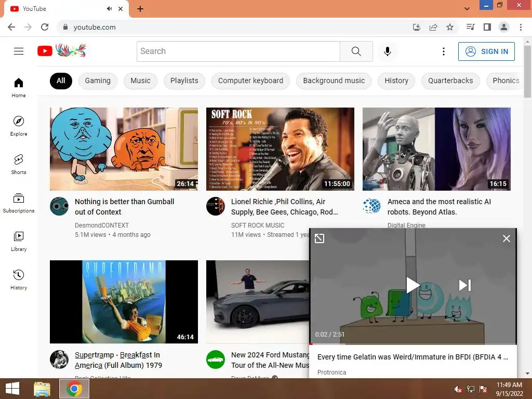Screen dimensions: 532x399
Task: Open the Supertramp album thumbnail
Action: tap(124, 302)
